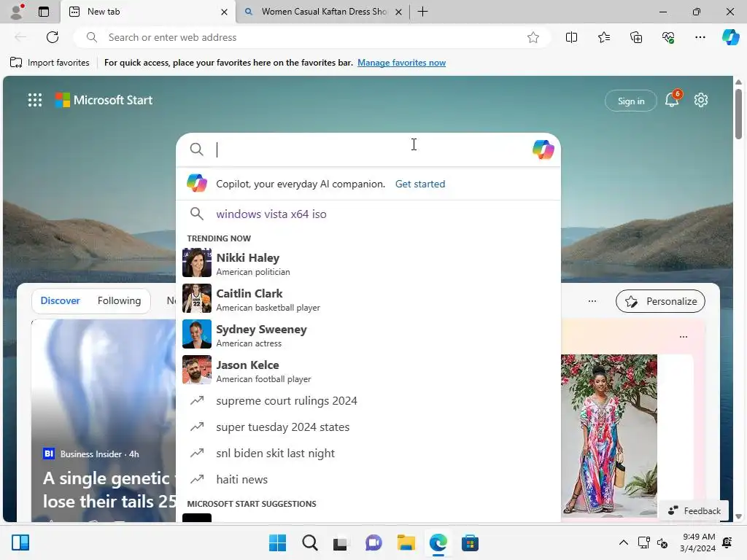Close the Women Casual Kaftan Dress tab

399,12
